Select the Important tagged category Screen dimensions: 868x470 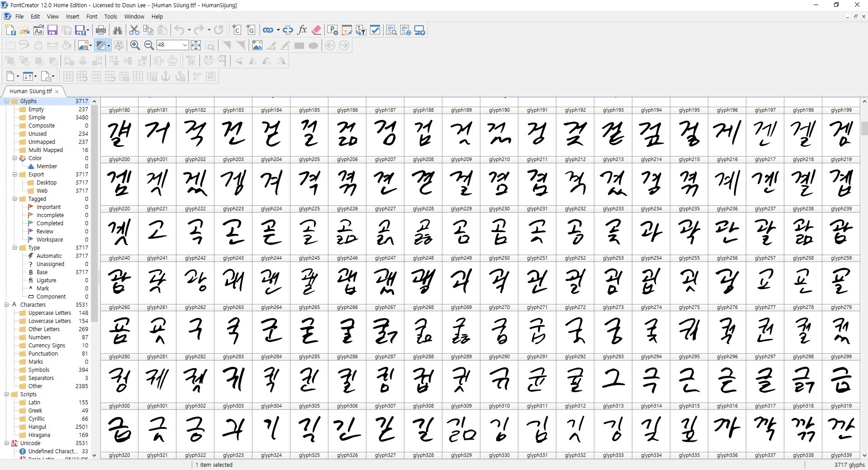click(x=48, y=207)
